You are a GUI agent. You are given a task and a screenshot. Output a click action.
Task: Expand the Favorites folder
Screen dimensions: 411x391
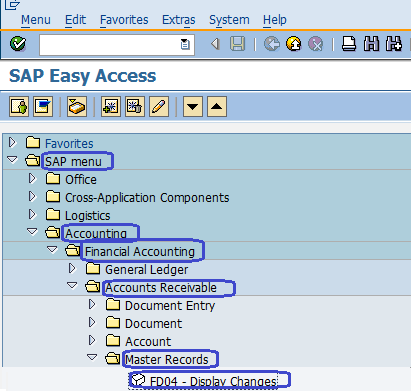point(12,143)
